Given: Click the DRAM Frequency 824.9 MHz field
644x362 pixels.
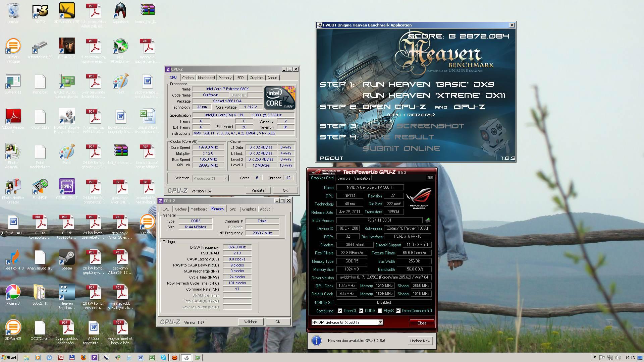Looking at the screenshot, I should click(x=237, y=247).
